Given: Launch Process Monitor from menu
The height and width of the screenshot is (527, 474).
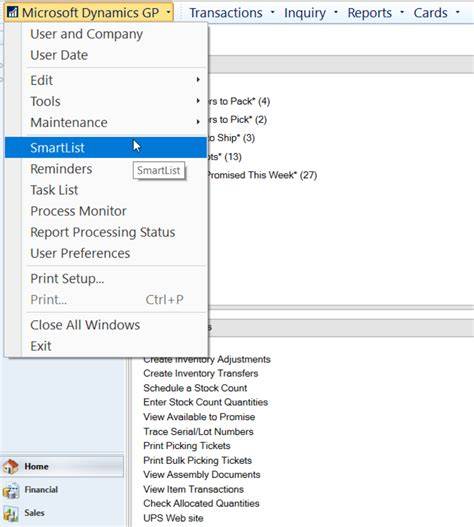Looking at the screenshot, I should click(x=78, y=211).
